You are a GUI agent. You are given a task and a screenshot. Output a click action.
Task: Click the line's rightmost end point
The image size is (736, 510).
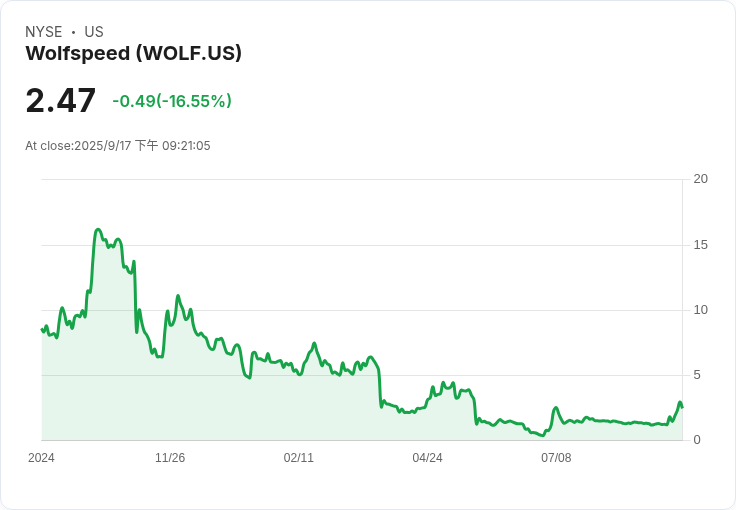pos(682,407)
